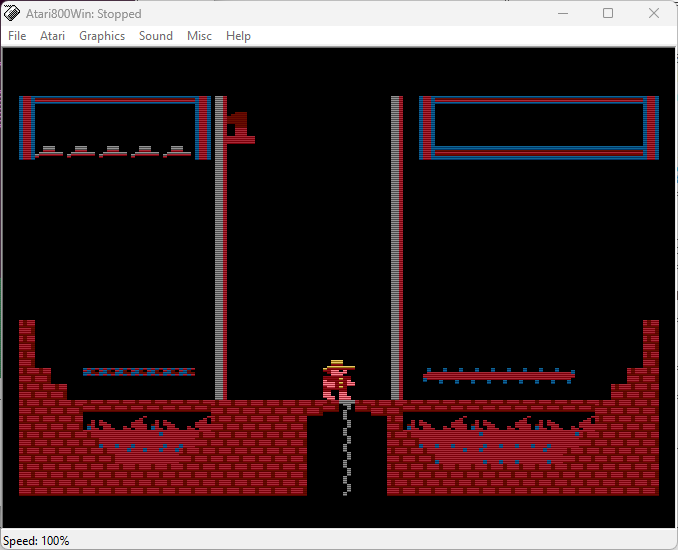Click the left gray vertical pole

coord(221,248)
